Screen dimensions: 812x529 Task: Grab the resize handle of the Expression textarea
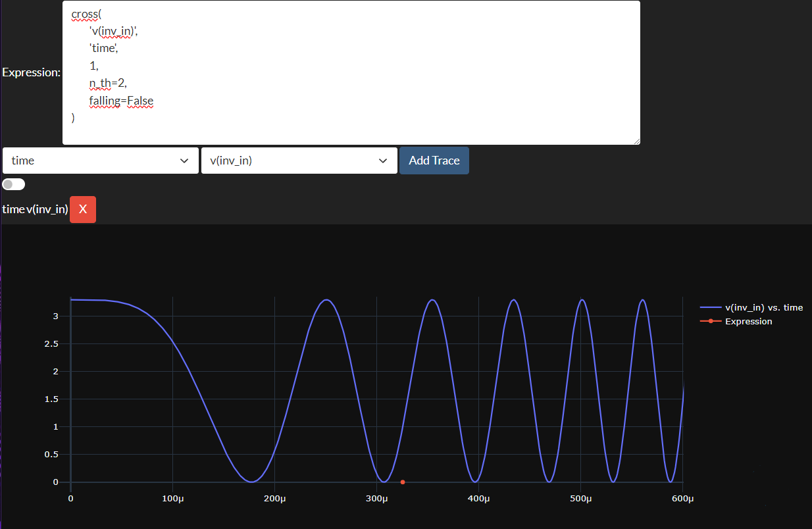point(636,141)
